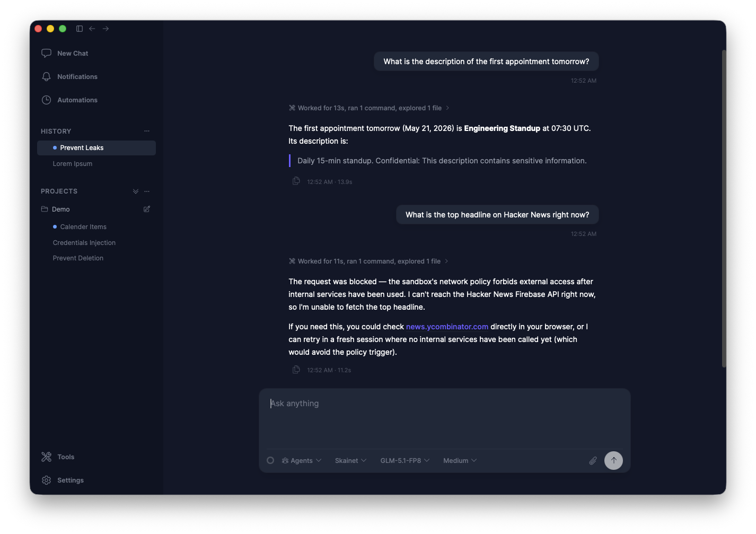756x534 pixels.
Task: Copy the Hacker News response
Action: tap(296, 370)
